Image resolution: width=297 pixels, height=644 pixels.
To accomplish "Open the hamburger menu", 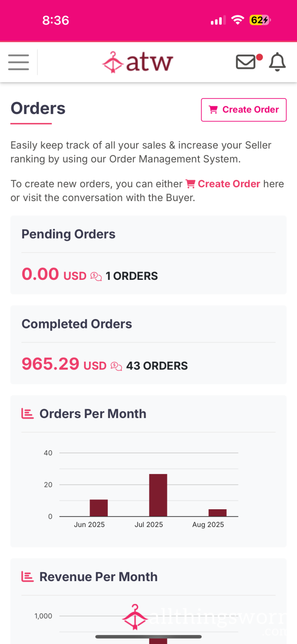I will (x=19, y=62).
